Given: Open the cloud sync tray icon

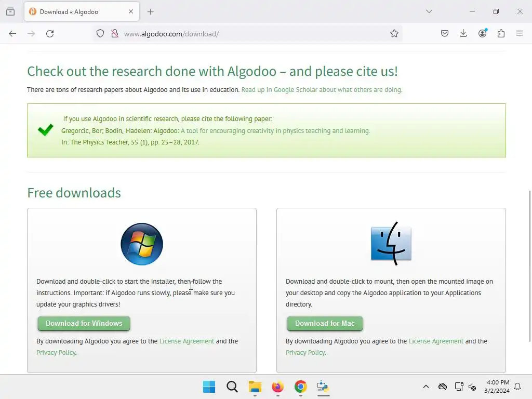Looking at the screenshot, I should click(443, 387).
